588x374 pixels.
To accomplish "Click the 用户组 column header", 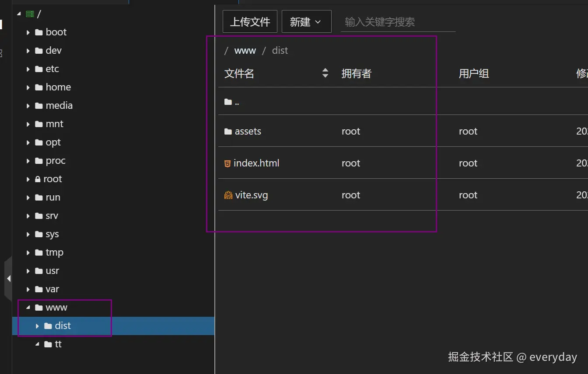I will click(x=473, y=73).
